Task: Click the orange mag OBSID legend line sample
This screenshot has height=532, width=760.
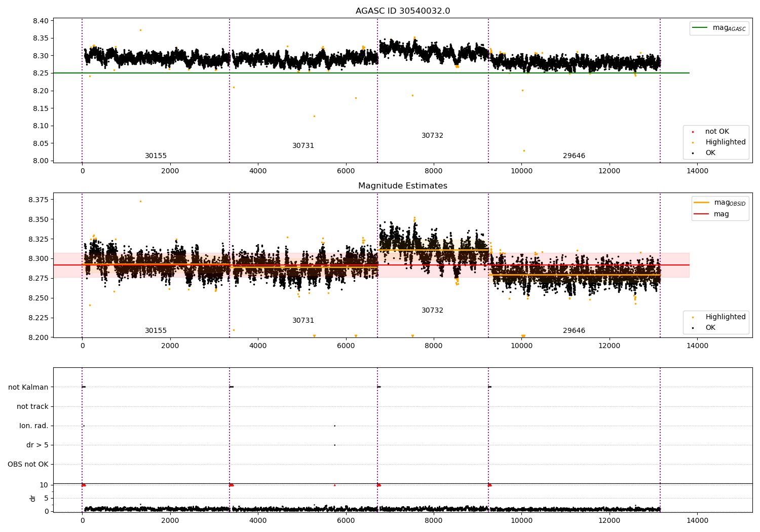Action: tap(702, 203)
